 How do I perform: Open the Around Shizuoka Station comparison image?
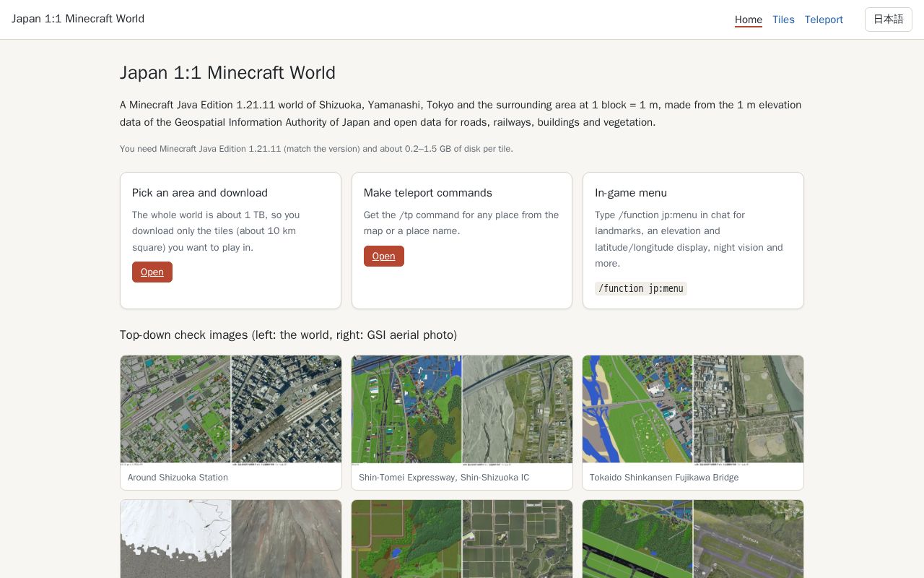click(231, 410)
